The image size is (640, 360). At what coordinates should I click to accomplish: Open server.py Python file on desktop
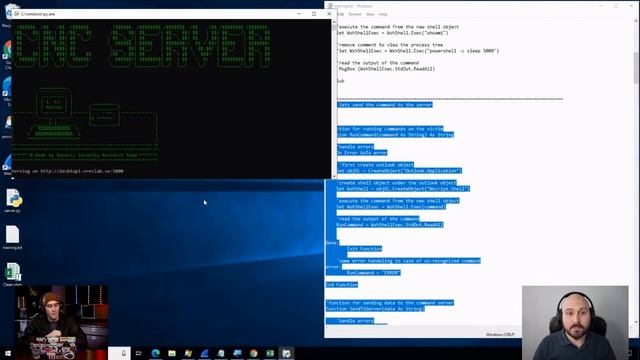click(13, 199)
